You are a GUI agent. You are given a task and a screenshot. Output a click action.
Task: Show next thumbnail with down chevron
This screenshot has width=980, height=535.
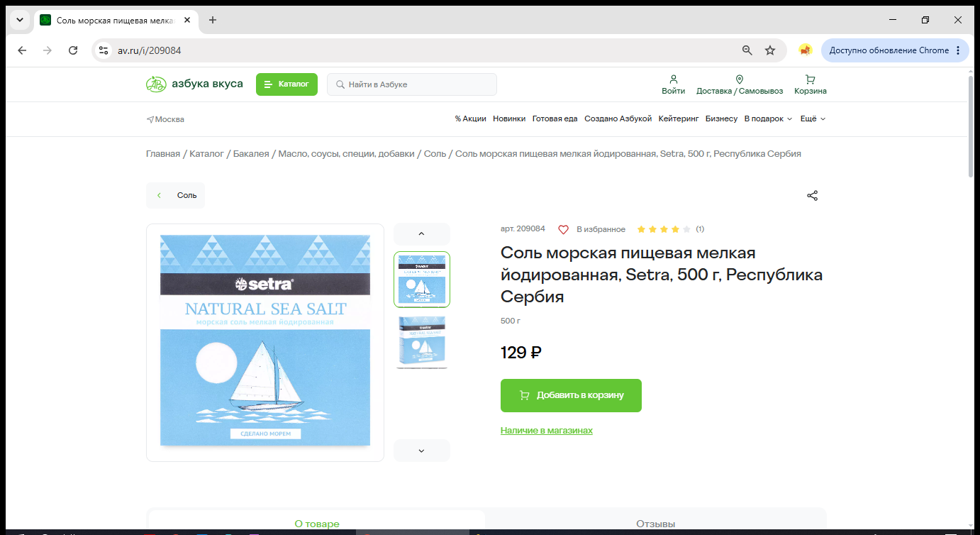click(x=421, y=451)
